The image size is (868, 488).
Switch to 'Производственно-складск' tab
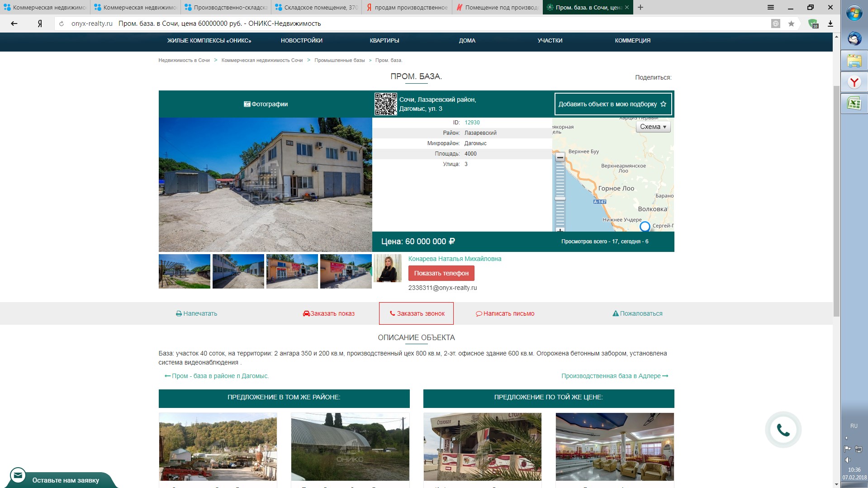tap(226, 7)
